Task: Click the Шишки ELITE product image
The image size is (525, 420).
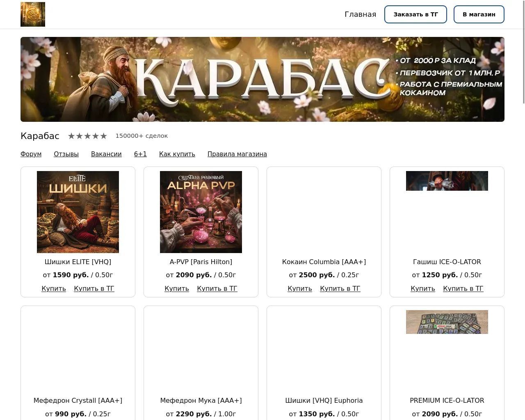Action: [x=78, y=212]
